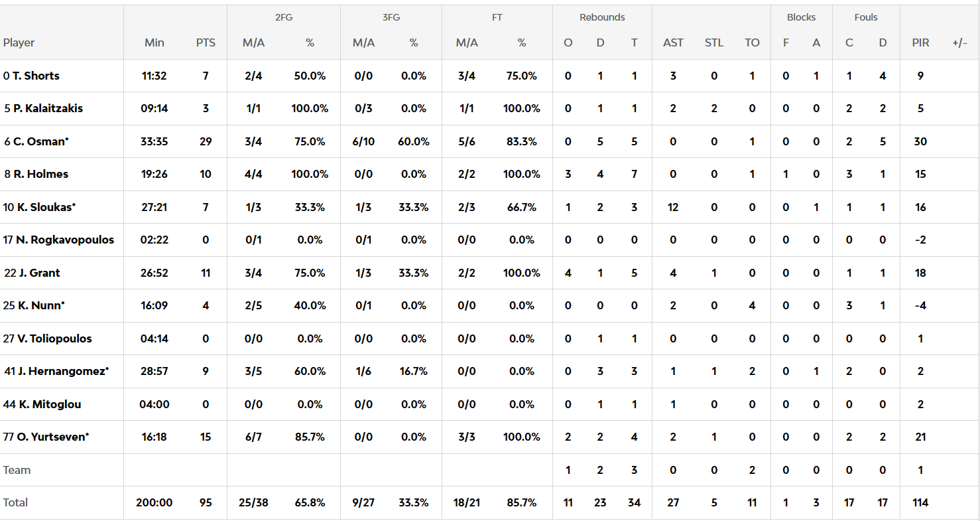
Task: Open K. Mitoglou player page
Action: pyautogui.click(x=50, y=404)
